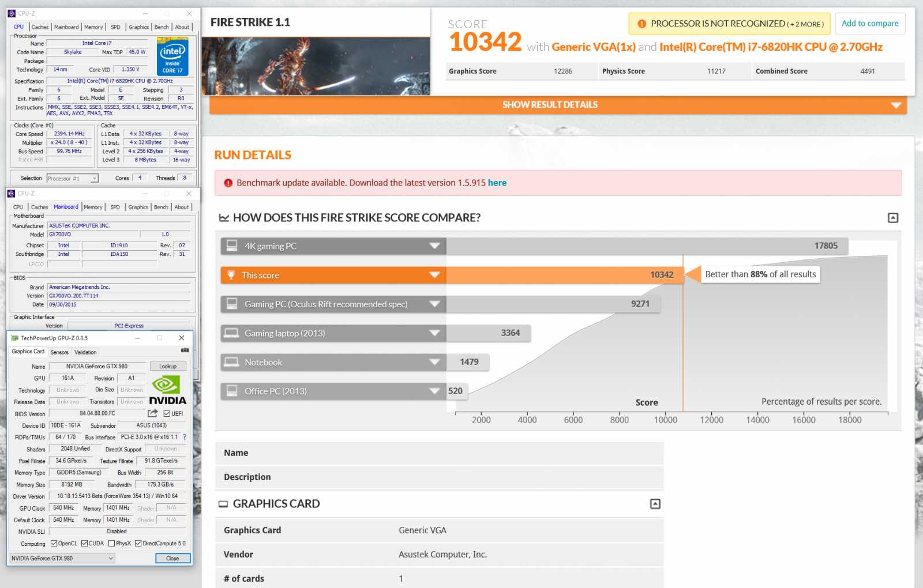This screenshot has height=588, width=923.
Task: Click the Graphics Score value 12286
Action: pos(563,71)
